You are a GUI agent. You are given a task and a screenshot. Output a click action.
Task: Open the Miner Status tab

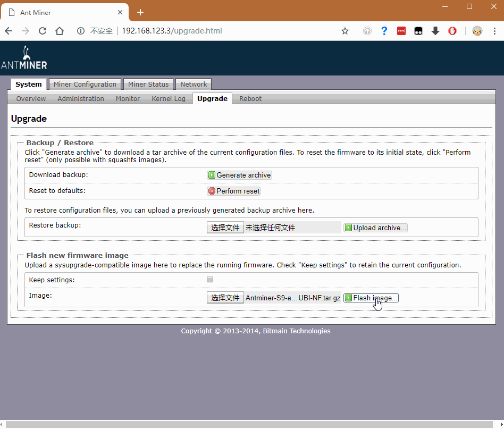[x=148, y=84]
